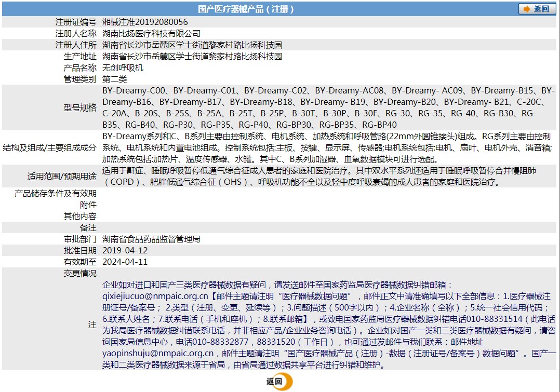Click the 产品储存条件及有效期 label
This screenshot has height=392, width=560.
pos(56,194)
